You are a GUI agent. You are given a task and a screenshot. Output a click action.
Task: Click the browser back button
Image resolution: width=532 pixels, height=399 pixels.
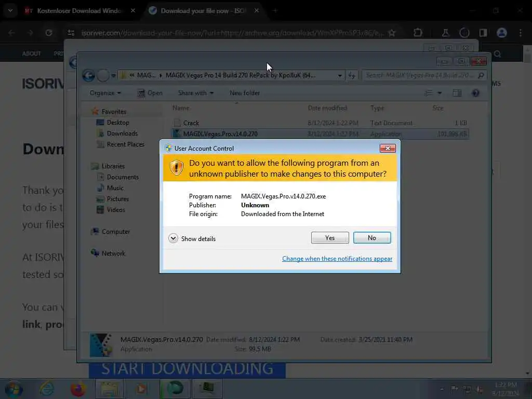click(x=12, y=33)
